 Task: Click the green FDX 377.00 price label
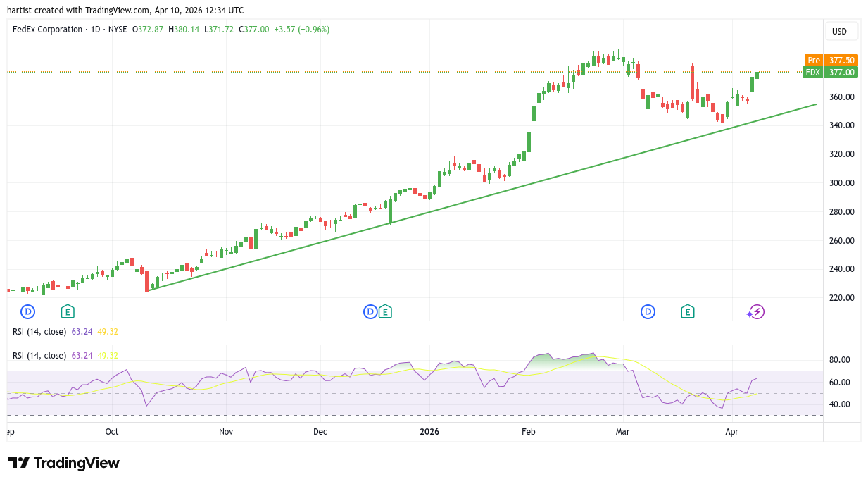[831, 73]
